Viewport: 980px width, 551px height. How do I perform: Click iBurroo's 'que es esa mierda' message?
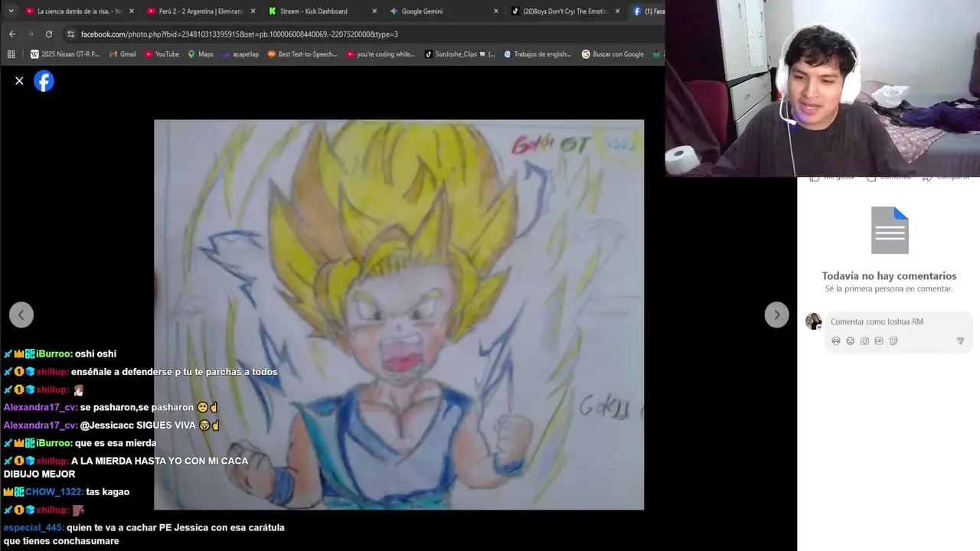(x=80, y=443)
